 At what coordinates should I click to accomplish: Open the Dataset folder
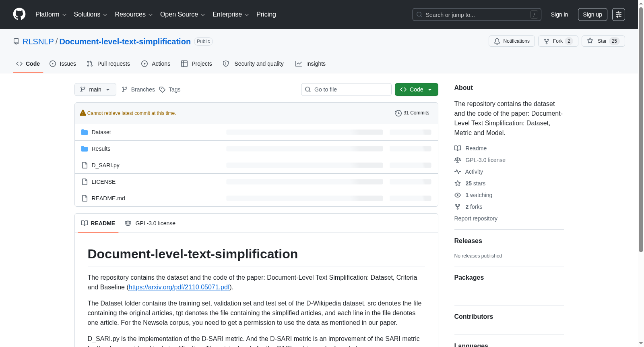click(x=101, y=132)
